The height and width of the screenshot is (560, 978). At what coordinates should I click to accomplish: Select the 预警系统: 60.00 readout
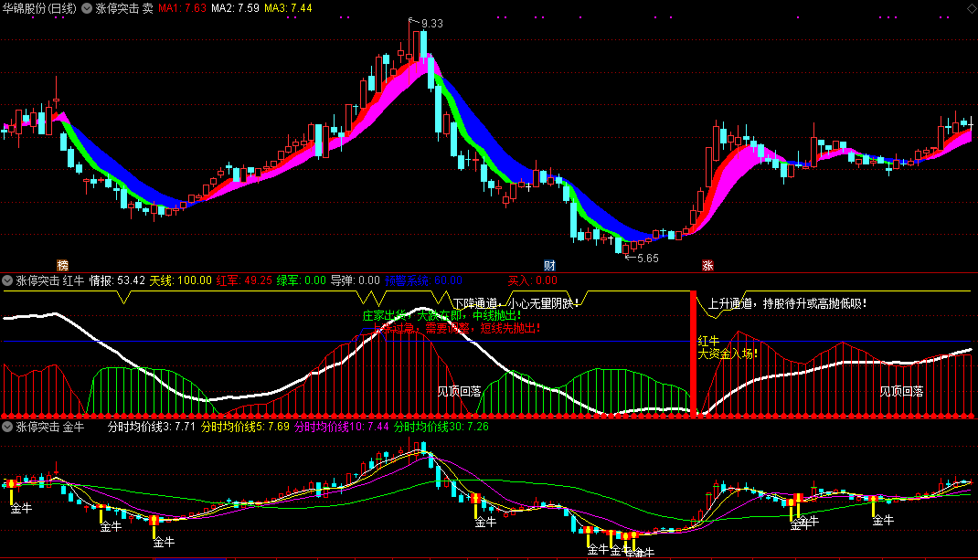coord(423,280)
